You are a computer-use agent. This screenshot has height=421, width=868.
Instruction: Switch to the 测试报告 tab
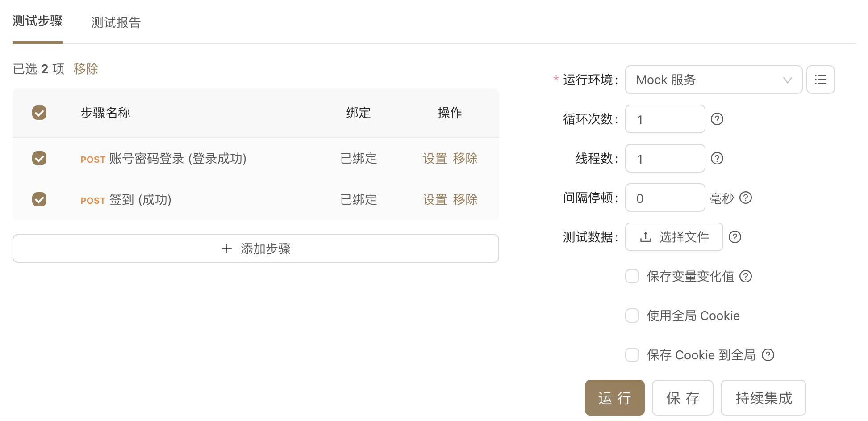click(x=116, y=22)
